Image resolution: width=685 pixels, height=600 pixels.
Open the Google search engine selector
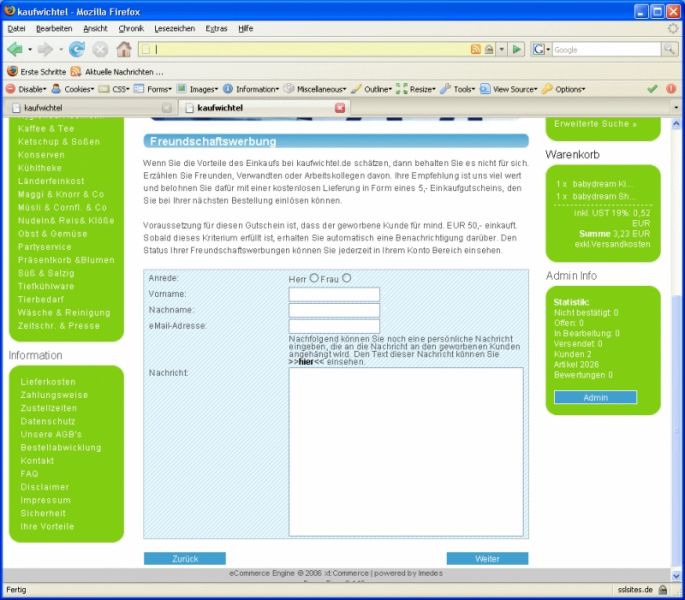[x=541, y=49]
